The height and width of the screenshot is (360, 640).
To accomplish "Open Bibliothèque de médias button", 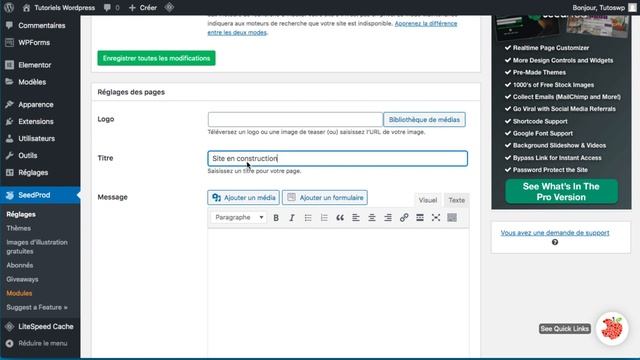I will [424, 120].
